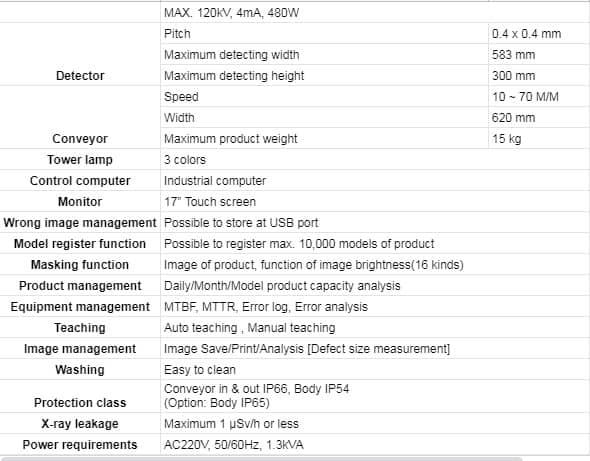Click the '0.4 x 0.4 mm' pitch value
Viewport: 590px width, 461px height.
tap(526, 33)
